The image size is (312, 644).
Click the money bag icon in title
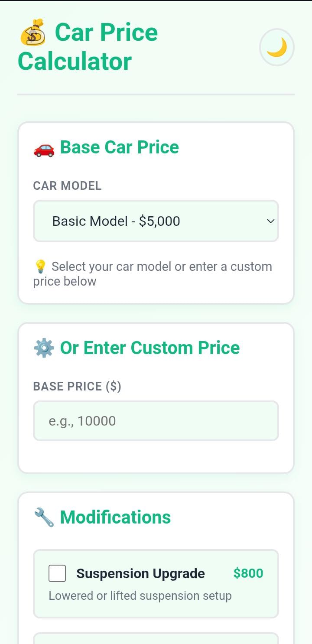[33, 33]
